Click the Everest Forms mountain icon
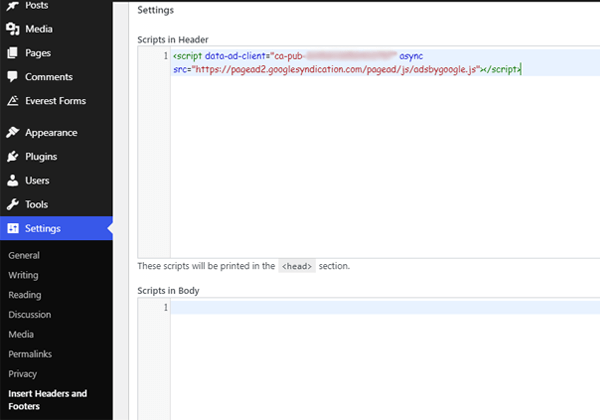The image size is (600, 420). click(13, 101)
